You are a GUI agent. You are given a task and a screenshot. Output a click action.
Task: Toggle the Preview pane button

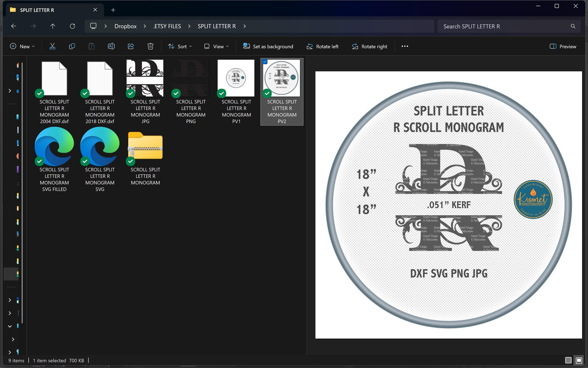coord(563,46)
